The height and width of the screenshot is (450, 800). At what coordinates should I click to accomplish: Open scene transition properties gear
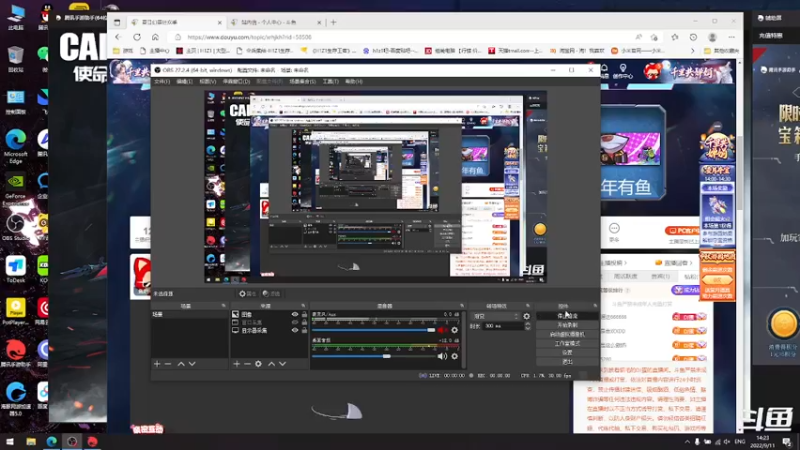coord(527,316)
